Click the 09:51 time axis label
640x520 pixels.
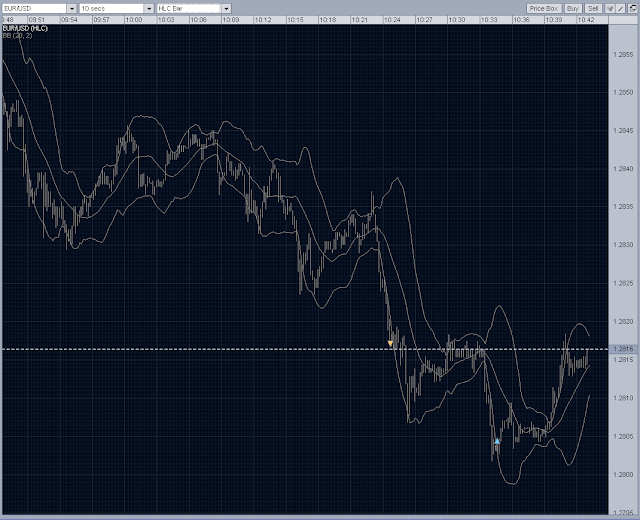(x=37, y=20)
